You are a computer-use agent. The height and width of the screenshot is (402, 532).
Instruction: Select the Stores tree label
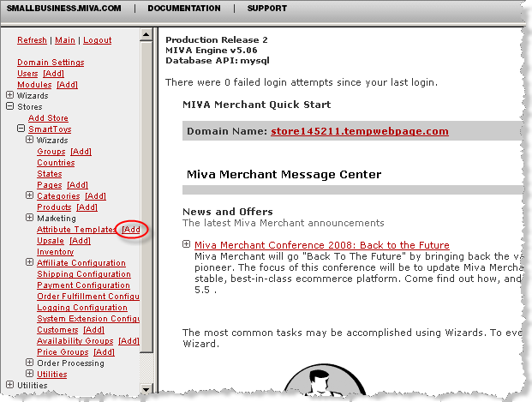click(30, 107)
